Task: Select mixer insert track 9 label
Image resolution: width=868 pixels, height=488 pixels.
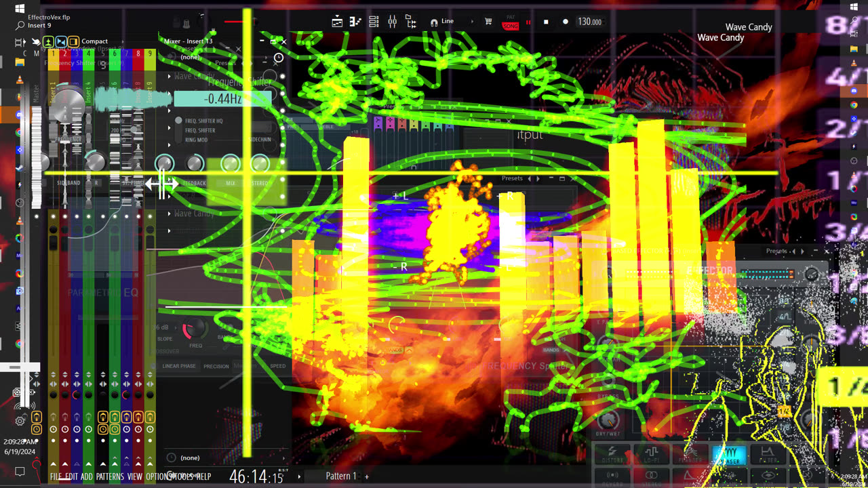Action: point(150,93)
